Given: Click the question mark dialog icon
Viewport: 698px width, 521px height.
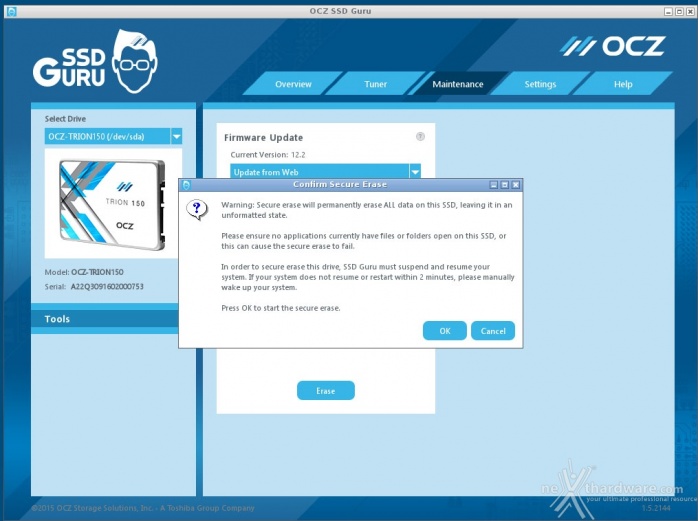Looking at the screenshot, I should tap(197, 209).
